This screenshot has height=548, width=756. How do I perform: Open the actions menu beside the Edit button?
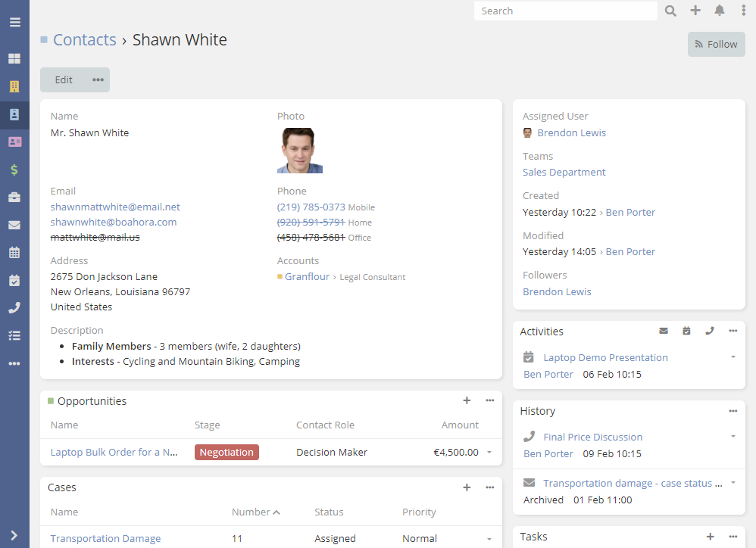click(97, 79)
